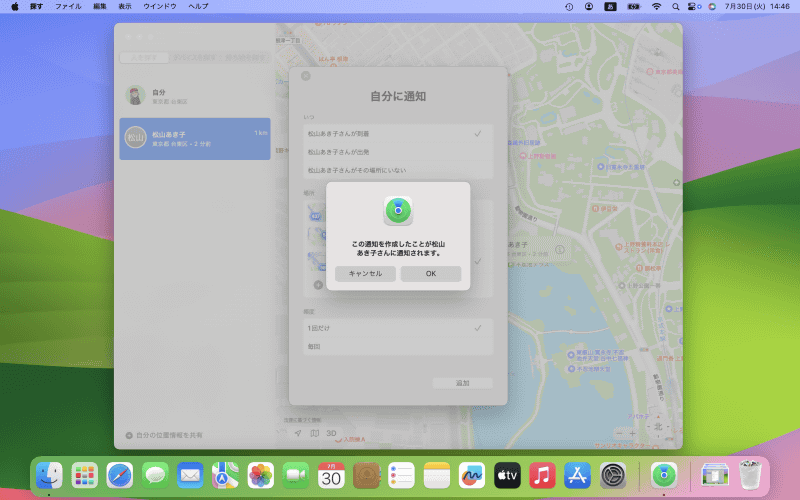The height and width of the screenshot is (500, 800).
Task: Open the ウインドウ menu
Action: click(160, 6)
